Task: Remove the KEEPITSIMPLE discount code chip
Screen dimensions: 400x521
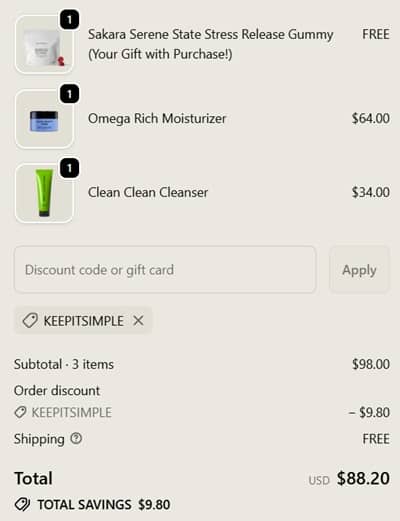Action: tap(138, 321)
